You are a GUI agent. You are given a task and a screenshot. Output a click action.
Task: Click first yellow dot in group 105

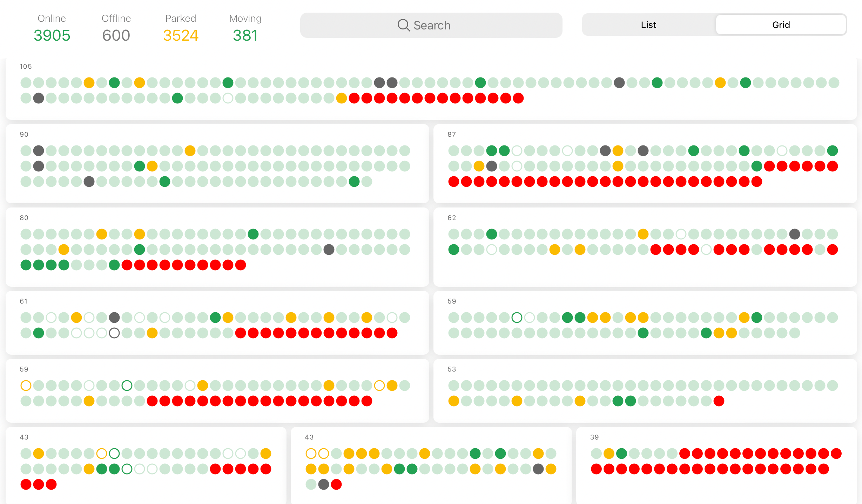(x=89, y=83)
